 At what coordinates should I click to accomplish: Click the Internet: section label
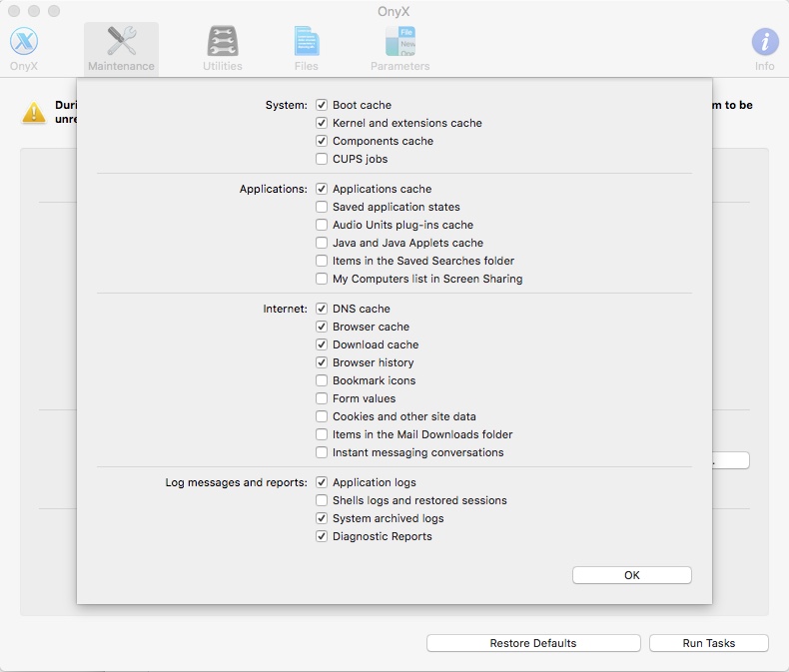pos(285,309)
